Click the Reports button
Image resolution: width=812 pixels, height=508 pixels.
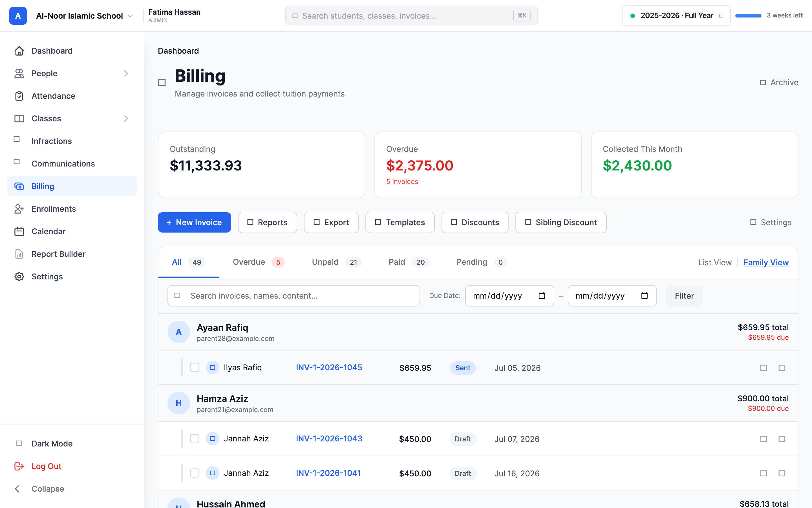tap(267, 222)
